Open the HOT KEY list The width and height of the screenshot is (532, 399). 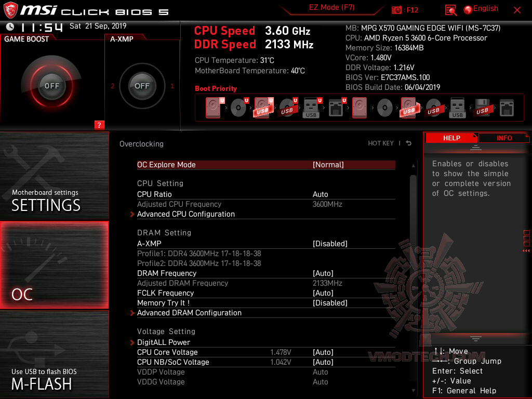coord(381,143)
